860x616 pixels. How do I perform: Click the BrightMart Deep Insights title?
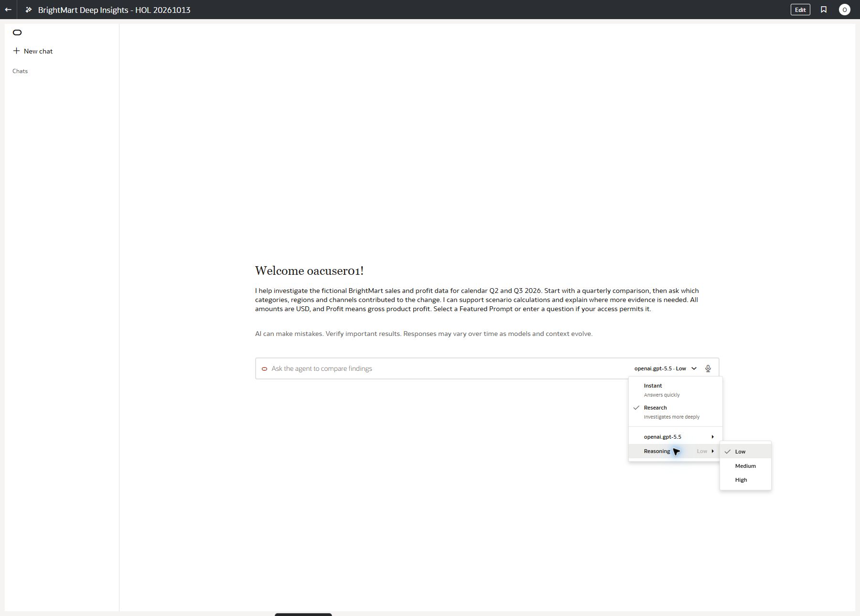[x=114, y=10]
